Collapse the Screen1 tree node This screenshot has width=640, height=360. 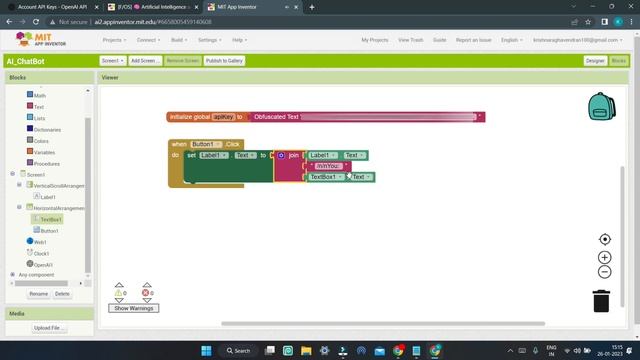click(13, 173)
